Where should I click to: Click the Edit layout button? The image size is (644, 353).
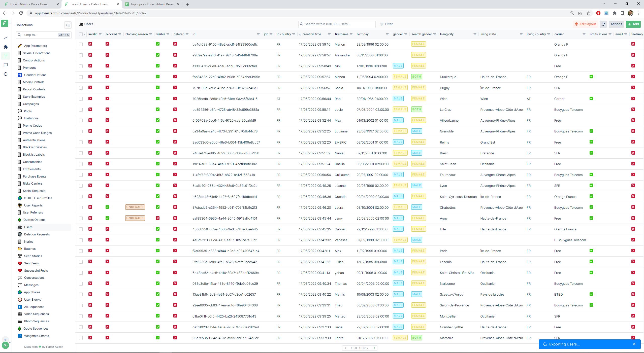click(585, 24)
